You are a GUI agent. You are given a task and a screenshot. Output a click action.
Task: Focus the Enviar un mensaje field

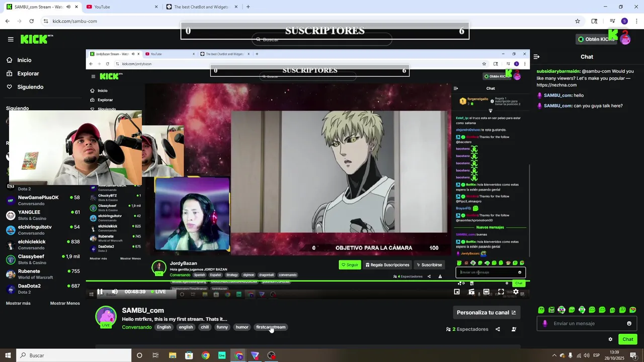pyautogui.click(x=586, y=323)
